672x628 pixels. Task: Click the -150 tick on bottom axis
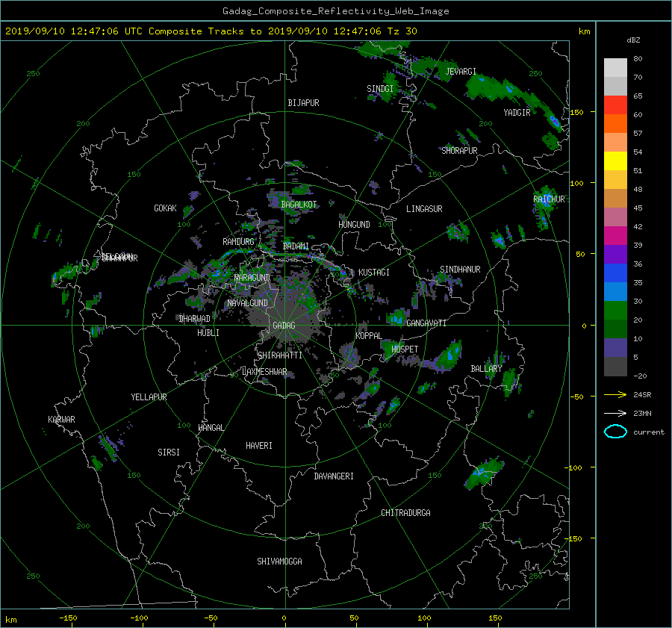(68, 618)
